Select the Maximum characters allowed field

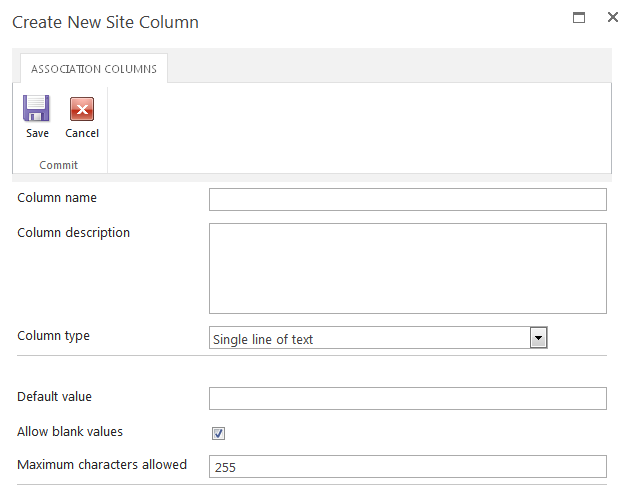coord(407,466)
